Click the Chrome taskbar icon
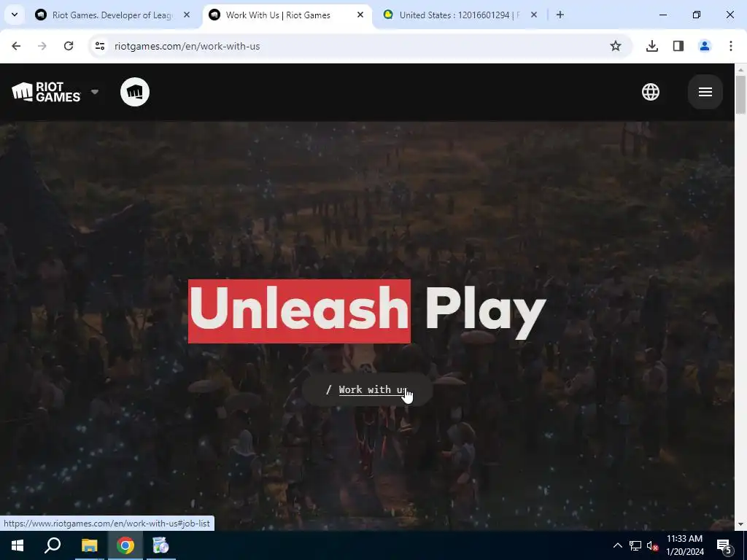Screen dimensions: 747x560 click(125, 545)
